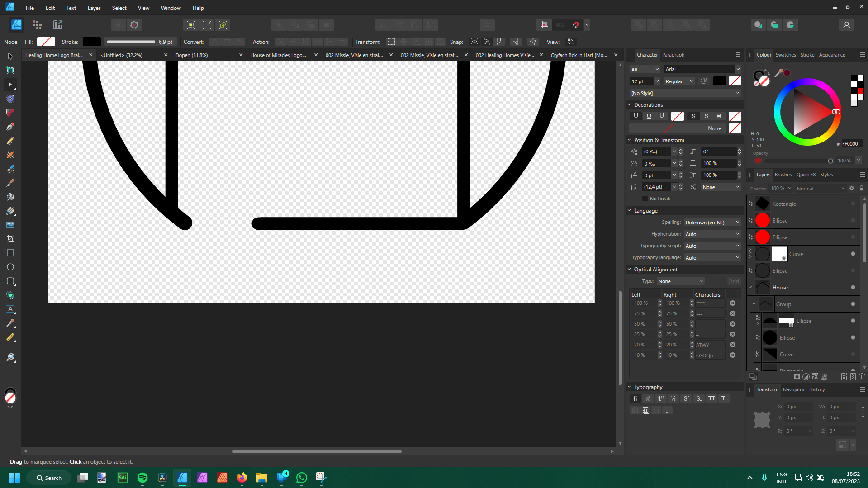Image resolution: width=868 pixels, height=488 pixels.
Task: Open the Select menu
Action: [x=119, y=8]
